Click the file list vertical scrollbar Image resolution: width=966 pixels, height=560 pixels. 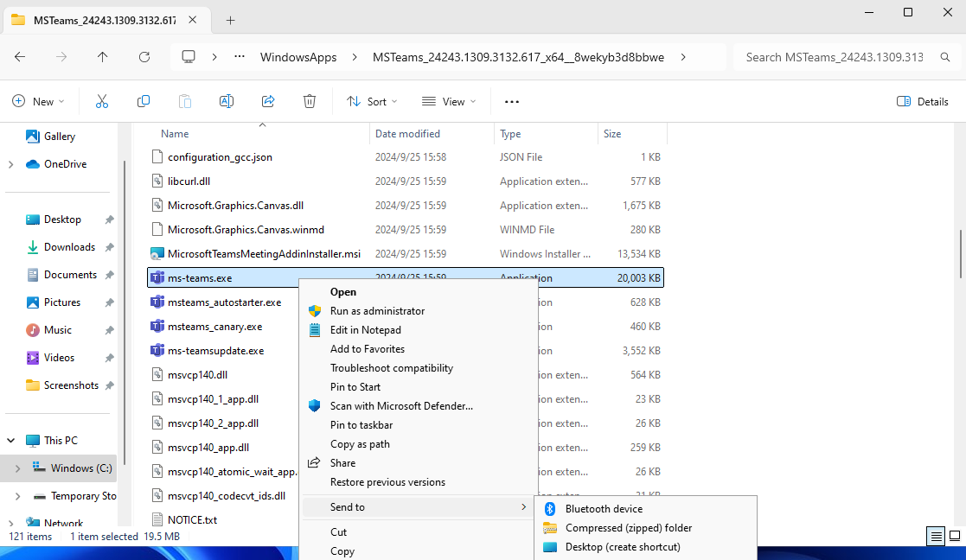(x=960, y=253)
